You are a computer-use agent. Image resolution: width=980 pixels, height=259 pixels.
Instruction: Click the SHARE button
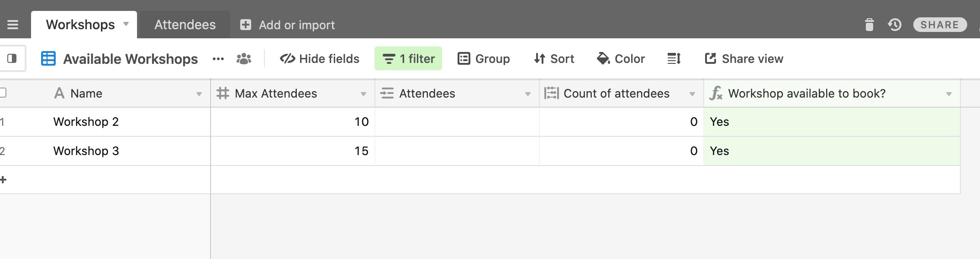(940, 25)
